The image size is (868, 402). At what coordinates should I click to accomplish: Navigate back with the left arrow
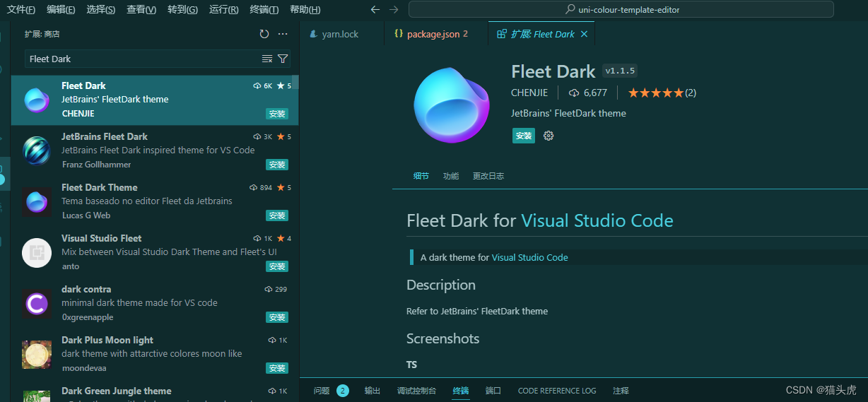pos(375,10)
